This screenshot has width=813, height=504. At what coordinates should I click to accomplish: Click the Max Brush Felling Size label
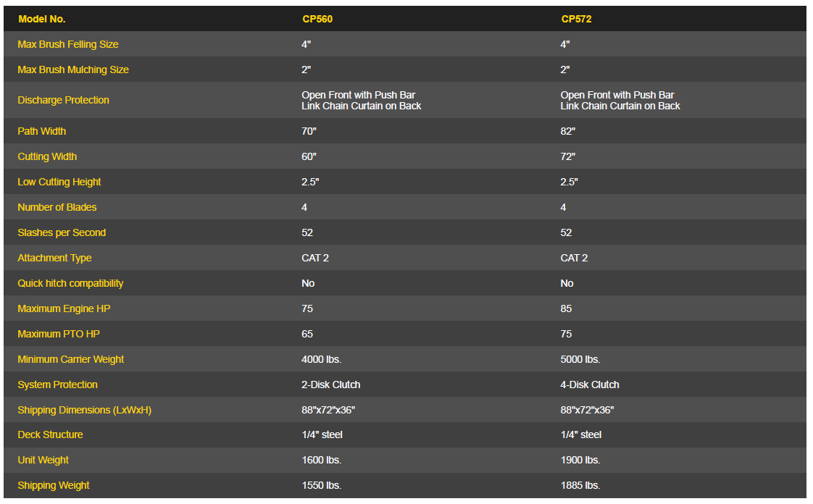[68, 44]
